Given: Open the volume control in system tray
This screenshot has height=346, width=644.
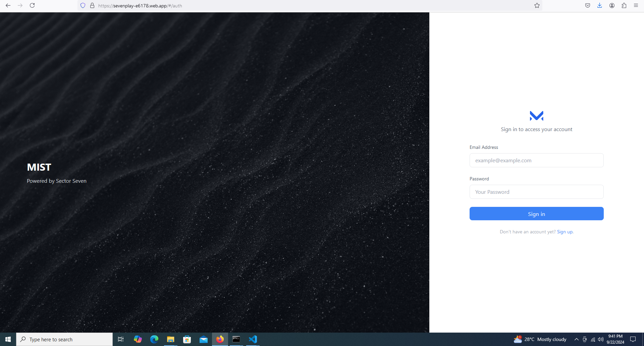Looking at the screenshot, I should (601, 339).
